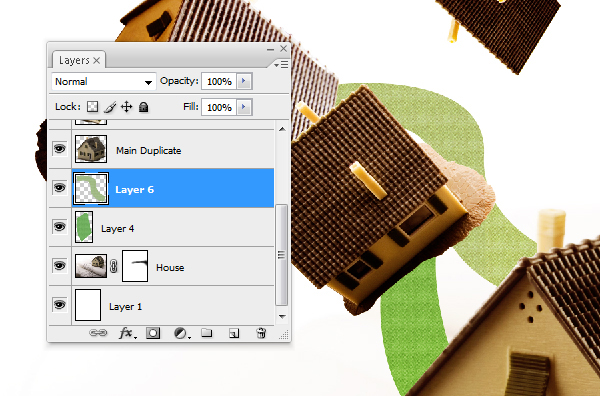Add a layer style with fx button
Screen dimensions: 600x396
point(127,333)
